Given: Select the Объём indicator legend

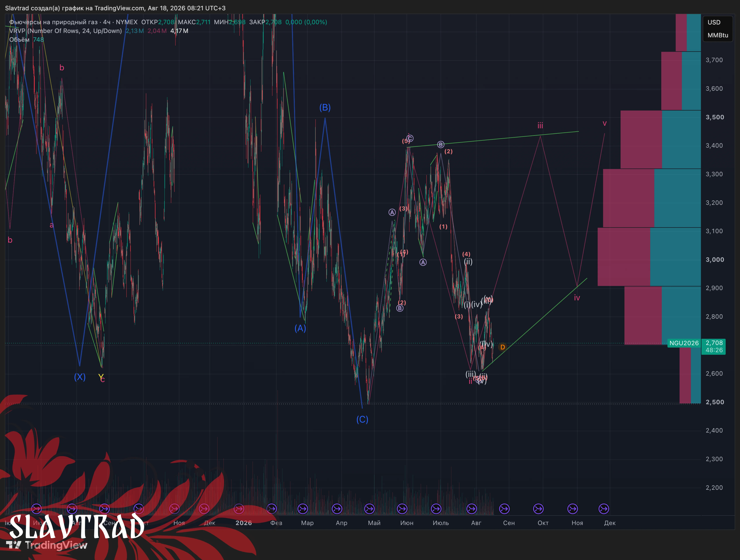Looking at the screenshot, I should tap(19, 40).
